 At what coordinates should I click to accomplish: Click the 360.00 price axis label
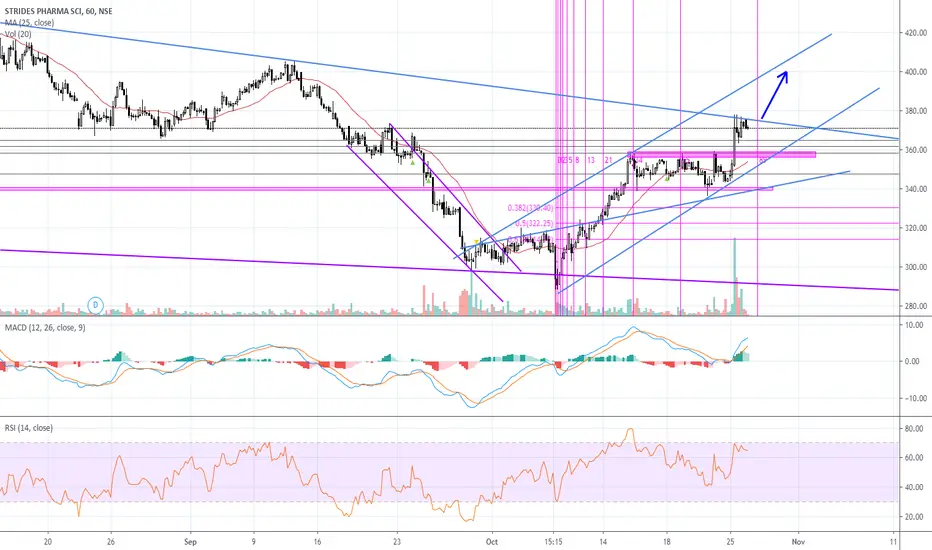tap(915, 150)
